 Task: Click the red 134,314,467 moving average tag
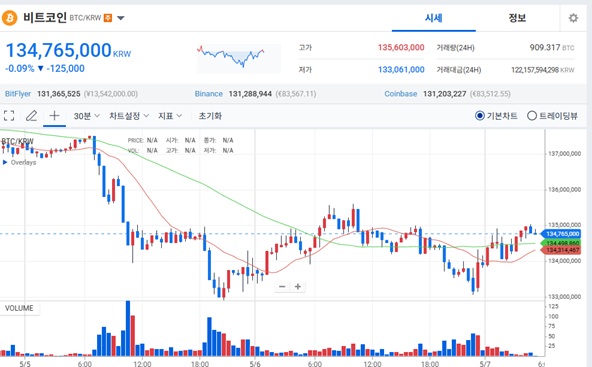point(561,250)
